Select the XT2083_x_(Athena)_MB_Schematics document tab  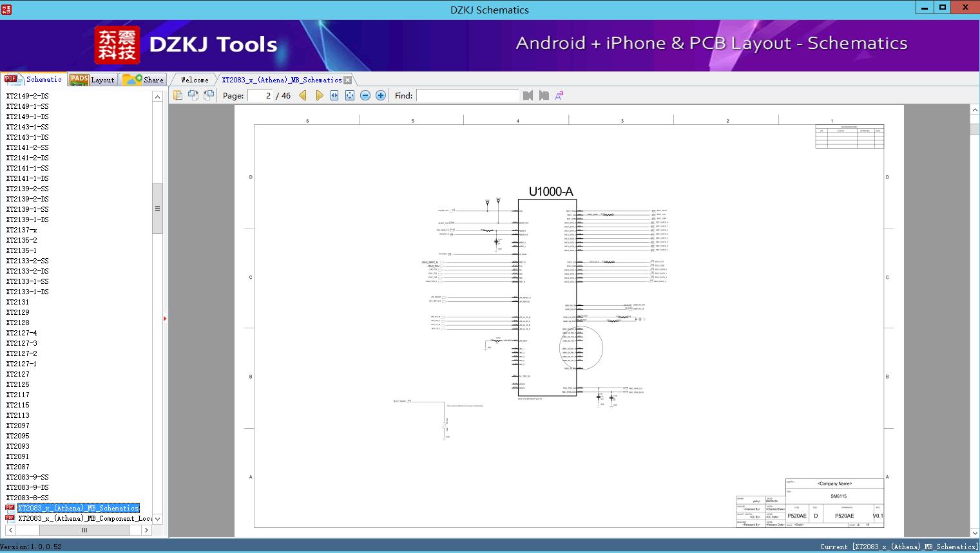(x=282, y=80)
